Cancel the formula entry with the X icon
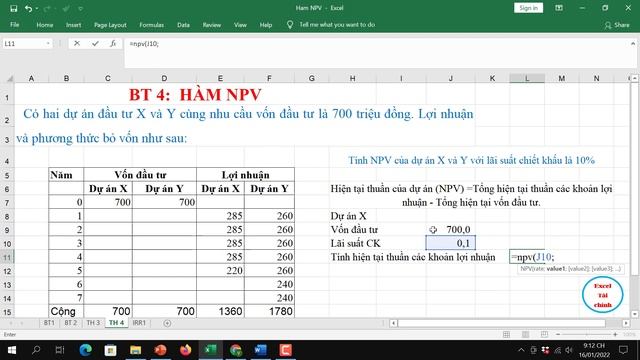The width and height of the screenshot is (640, 360). [x=77, y=43]
